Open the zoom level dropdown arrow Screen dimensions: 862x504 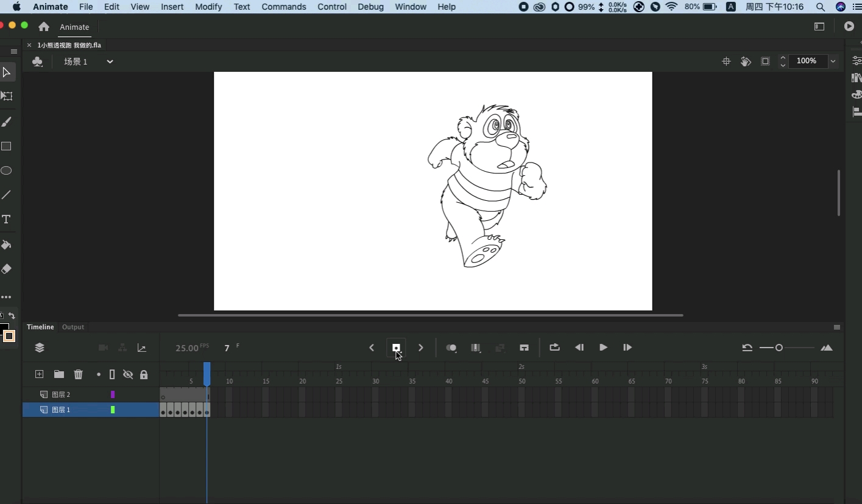[x=833, y=61]
